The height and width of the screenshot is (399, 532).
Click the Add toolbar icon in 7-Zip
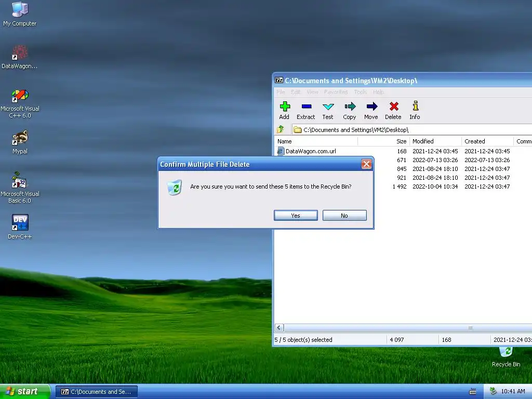284,111
